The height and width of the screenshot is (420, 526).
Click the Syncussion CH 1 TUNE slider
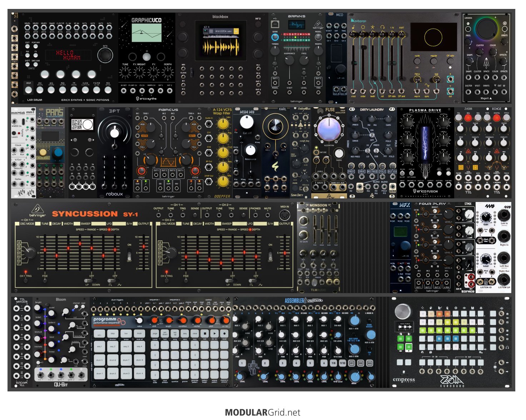tap(45, 252)
